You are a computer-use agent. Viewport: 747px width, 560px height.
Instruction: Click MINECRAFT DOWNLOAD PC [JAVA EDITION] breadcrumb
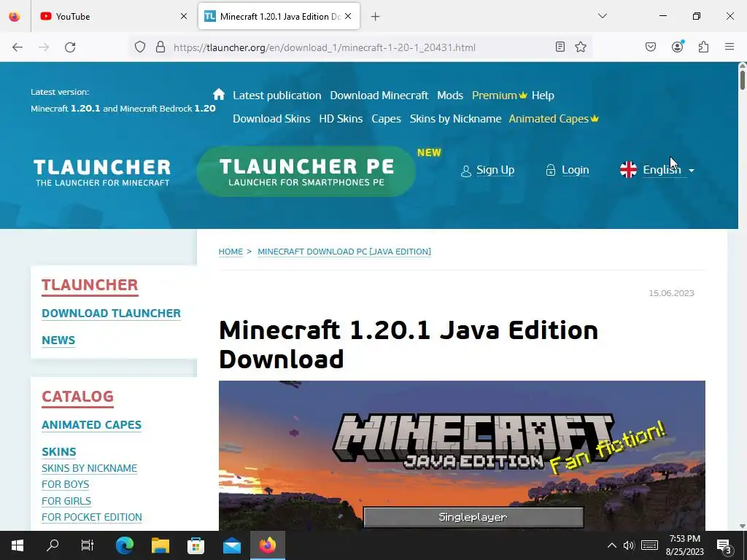click(x=344, y=252)
